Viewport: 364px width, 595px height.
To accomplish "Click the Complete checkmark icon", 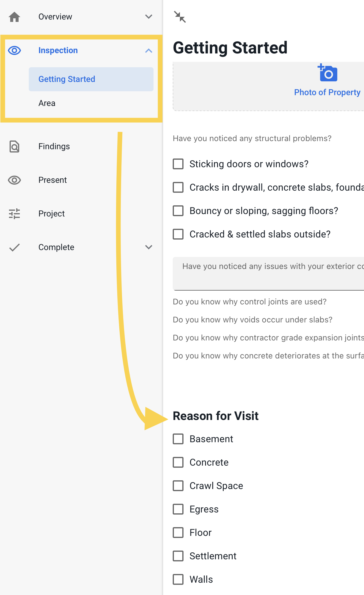I will coord(14,247).
